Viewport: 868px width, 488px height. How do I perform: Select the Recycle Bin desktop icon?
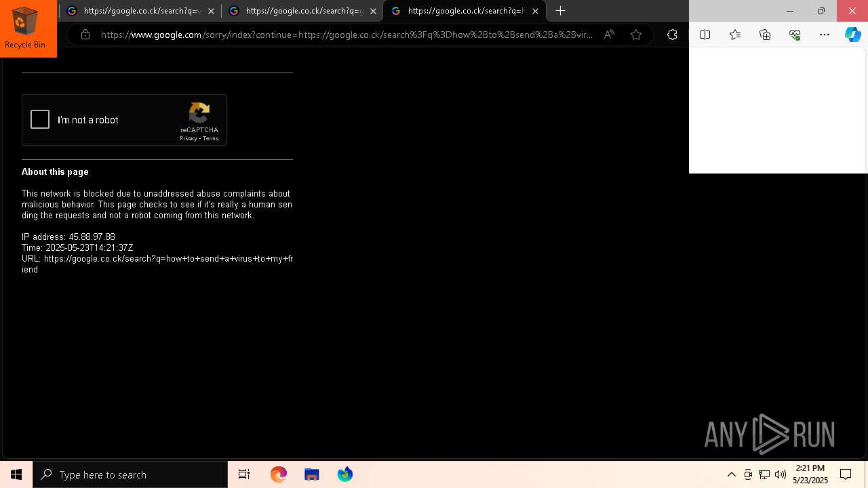[25, 28]
